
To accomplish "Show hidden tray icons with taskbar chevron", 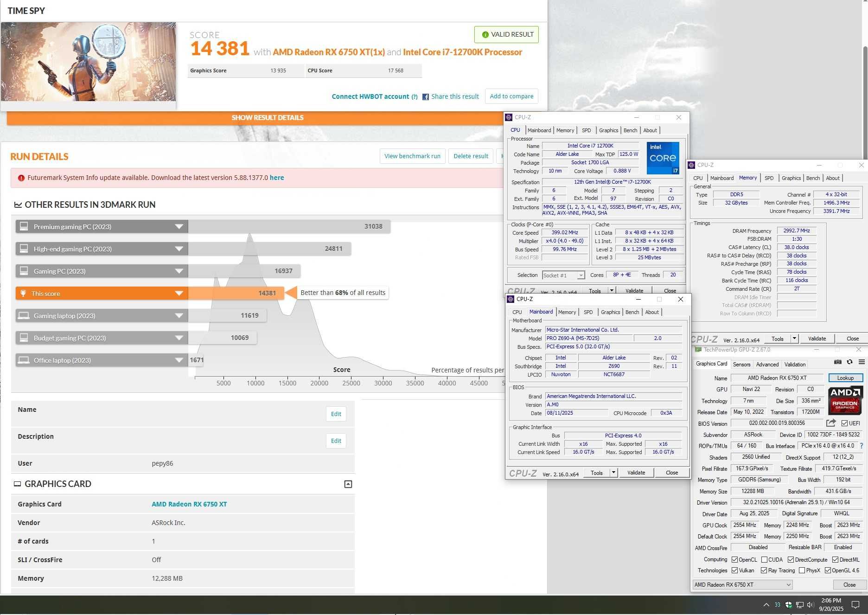I will point(766,604).
